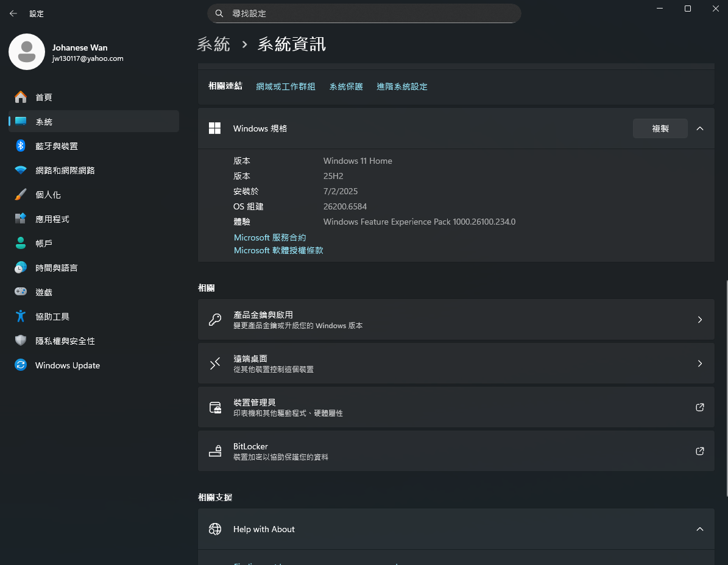Select 協助工具 in the sidebar
This screenshot has height=565, width=728.
[94, 317]
